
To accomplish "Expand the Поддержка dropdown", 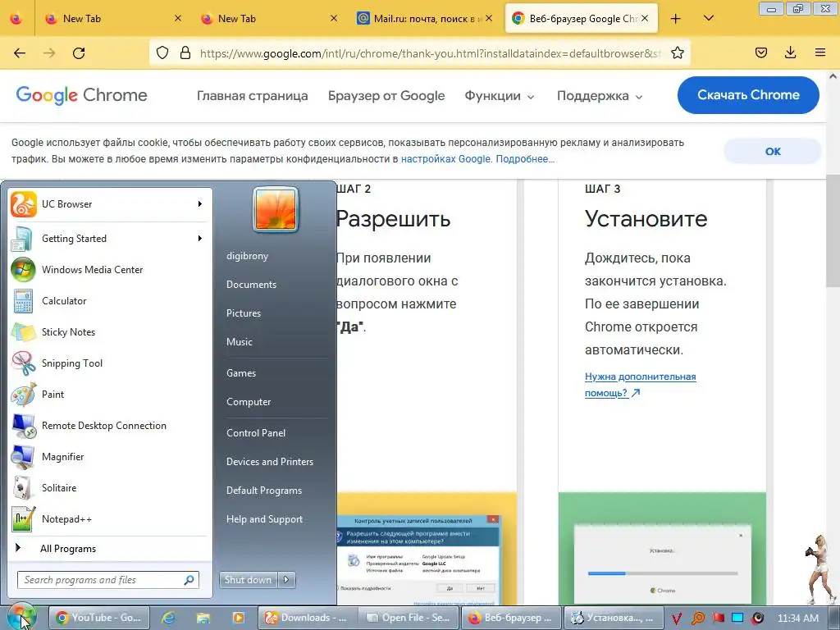I will [600, 96].
